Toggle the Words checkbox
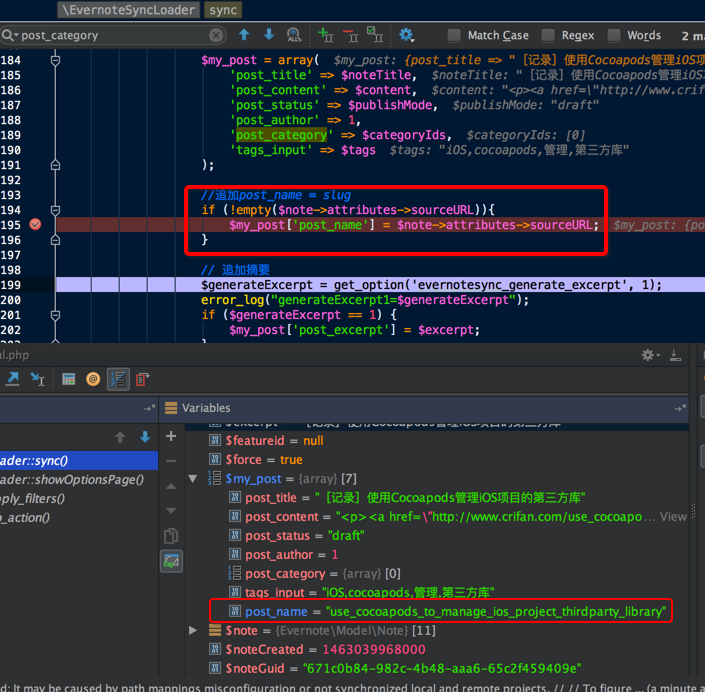705x692 pixels. (x=614, y=35)
